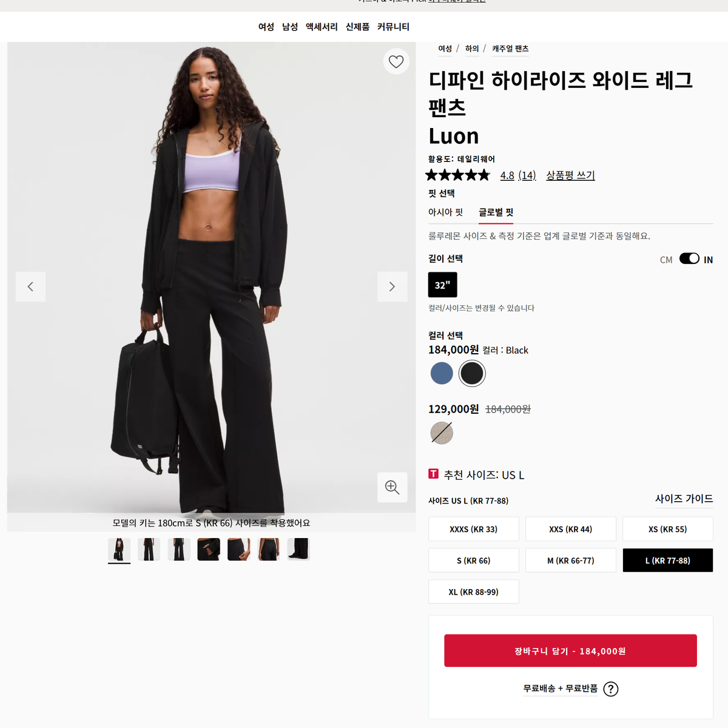Add product to wishlist with heart icon
728x728 pixels.
396,61
